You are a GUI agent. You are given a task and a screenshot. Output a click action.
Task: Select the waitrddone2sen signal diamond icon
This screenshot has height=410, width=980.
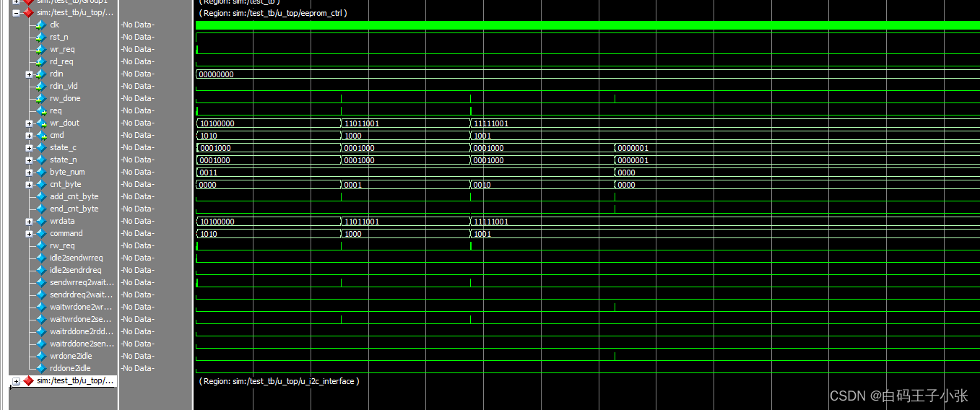[x=41, y=344]
